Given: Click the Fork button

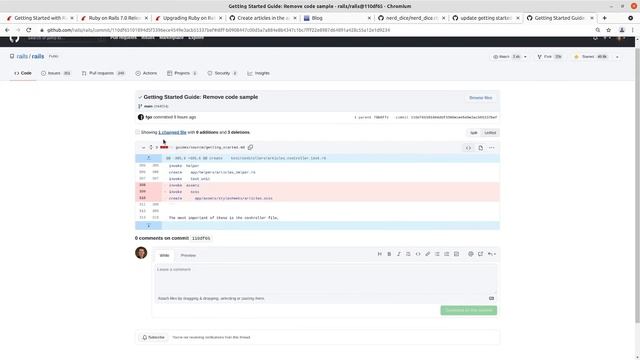Looking at the screenshot, I should pos(550,57).
